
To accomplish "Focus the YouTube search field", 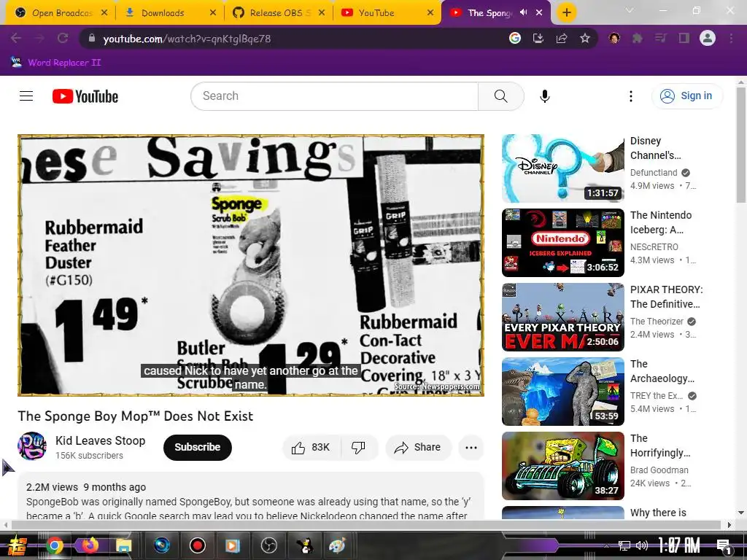I will (x=334, y=96).
